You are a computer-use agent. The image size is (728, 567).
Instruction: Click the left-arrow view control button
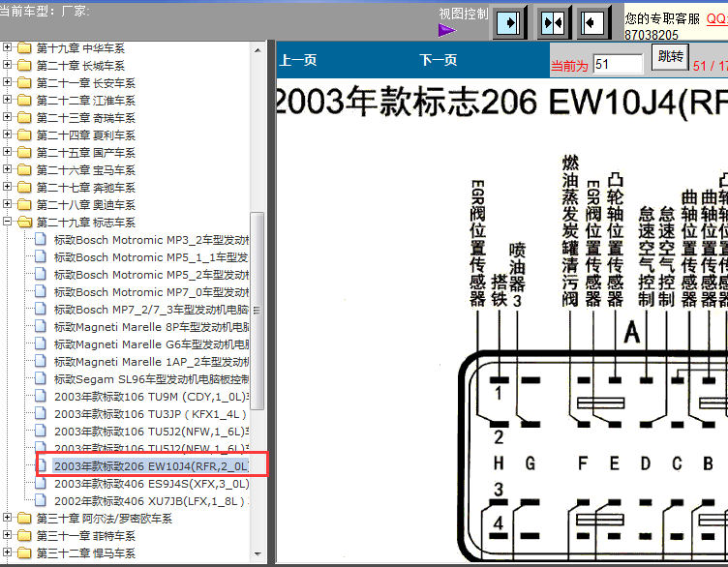(x=593, y=22)
